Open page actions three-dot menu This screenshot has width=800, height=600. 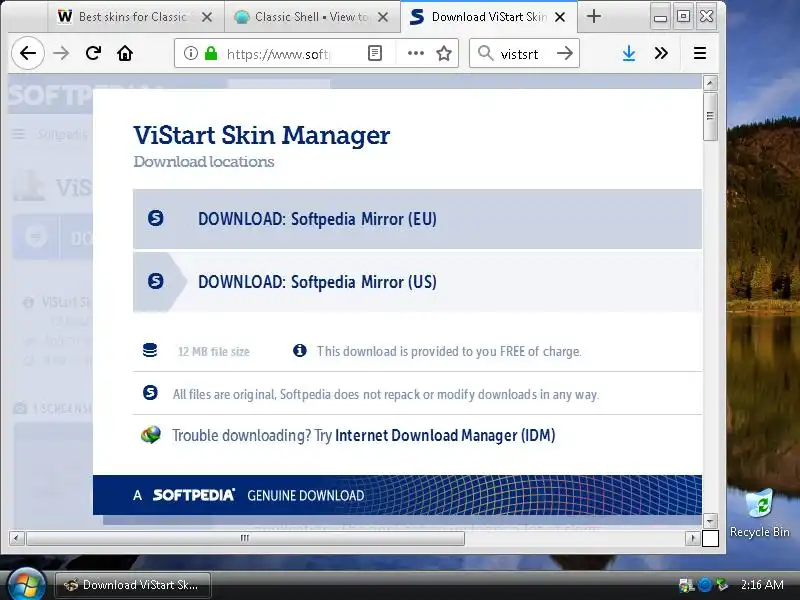pyautogui.click(x=416, y=53)
